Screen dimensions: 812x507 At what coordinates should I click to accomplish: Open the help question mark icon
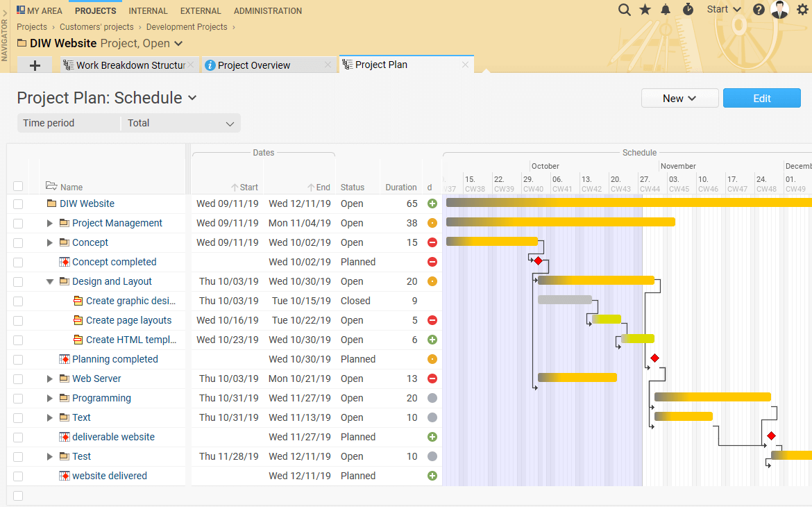coord(759,9)
